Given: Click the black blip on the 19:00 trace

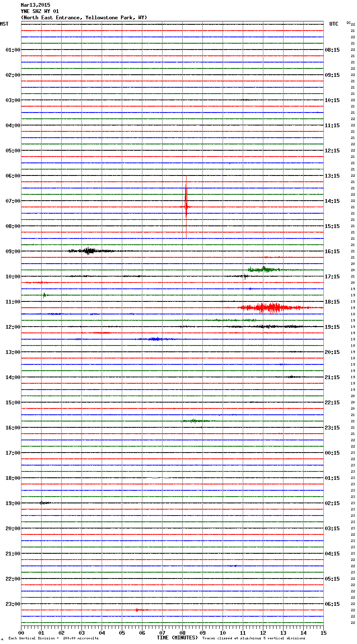Looking at the screenshot, I should pos(45,503).
